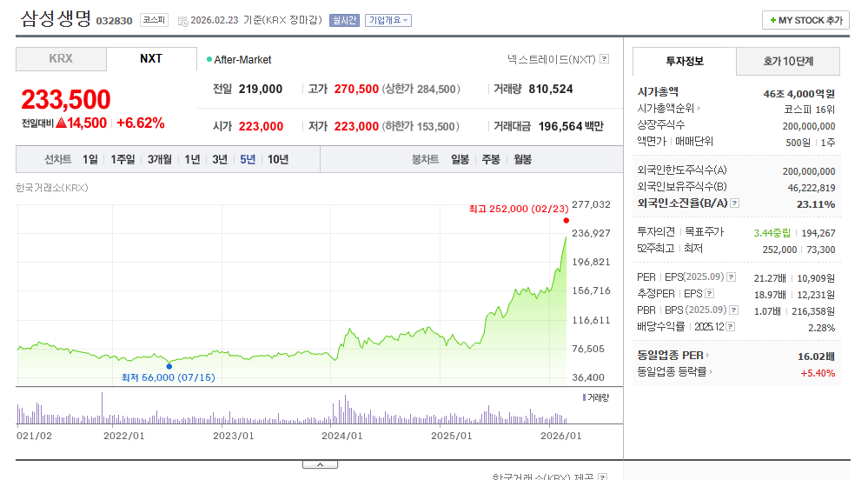
Task: Select the 10년 line chart period
Action: [x=278, y=160]
